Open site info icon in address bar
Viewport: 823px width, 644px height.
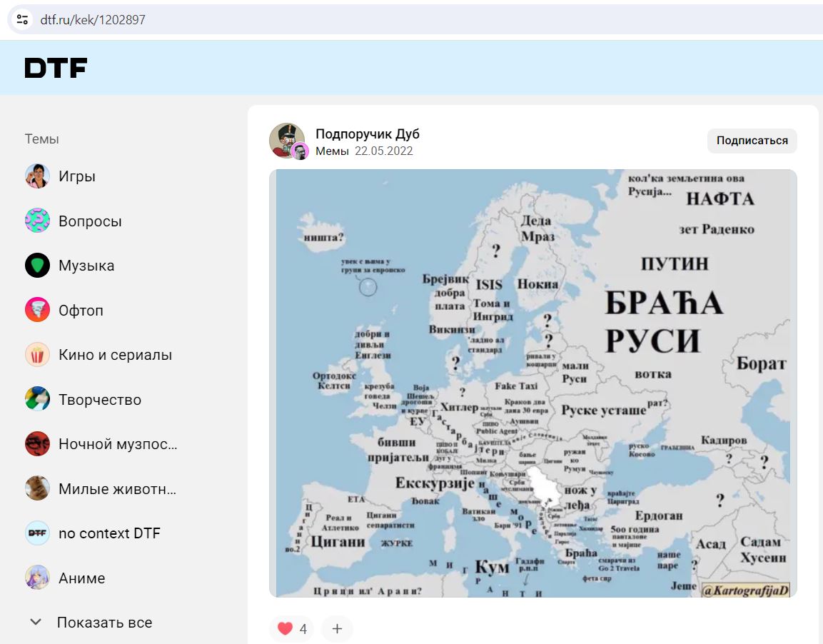[22, 20]
